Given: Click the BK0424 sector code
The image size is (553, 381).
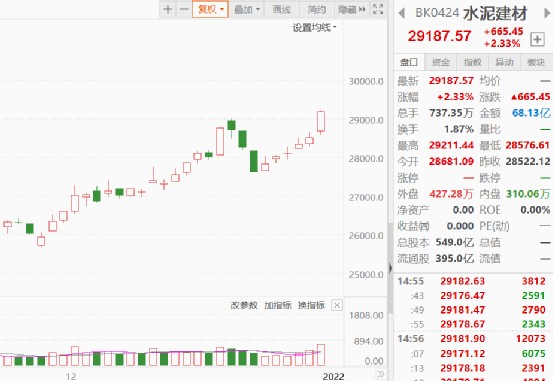Looking at the screenshot, I should [x=437, y=13].
